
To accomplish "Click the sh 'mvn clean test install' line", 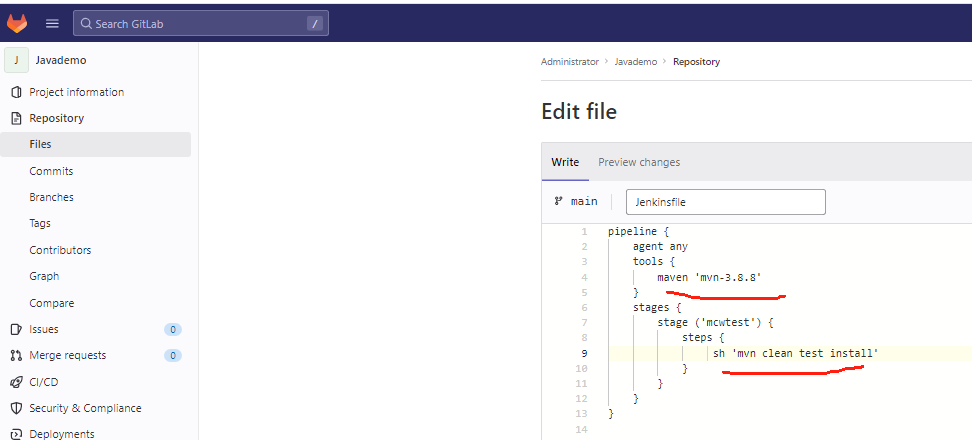I will (x=796, y=353).
